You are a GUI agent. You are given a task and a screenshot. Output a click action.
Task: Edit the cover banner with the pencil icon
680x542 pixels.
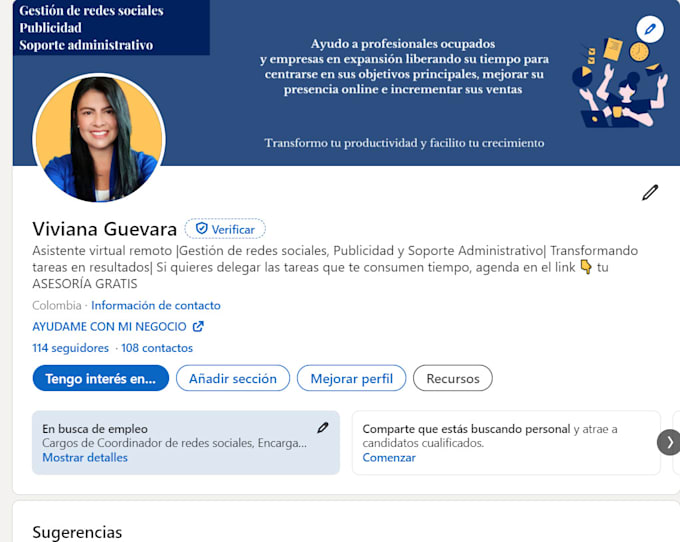click(x=650, y=29)
